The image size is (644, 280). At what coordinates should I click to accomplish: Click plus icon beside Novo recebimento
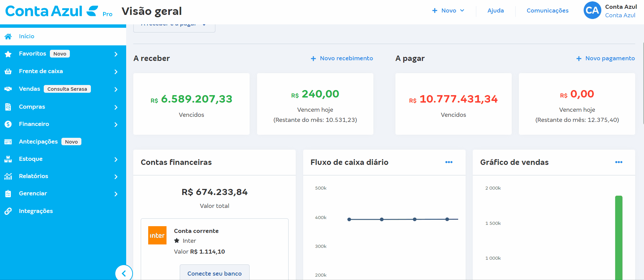pos(313,59)
